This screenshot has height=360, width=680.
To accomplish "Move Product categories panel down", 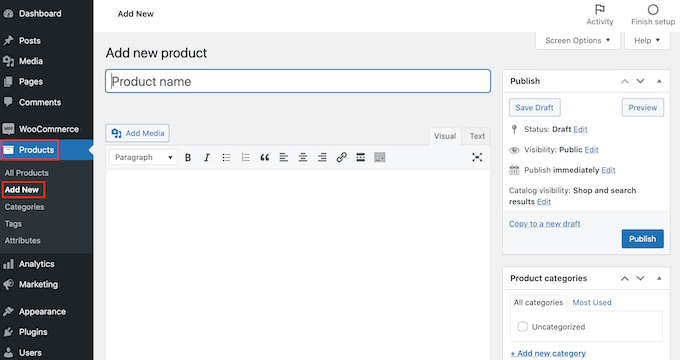I will (x=641, y=278).
